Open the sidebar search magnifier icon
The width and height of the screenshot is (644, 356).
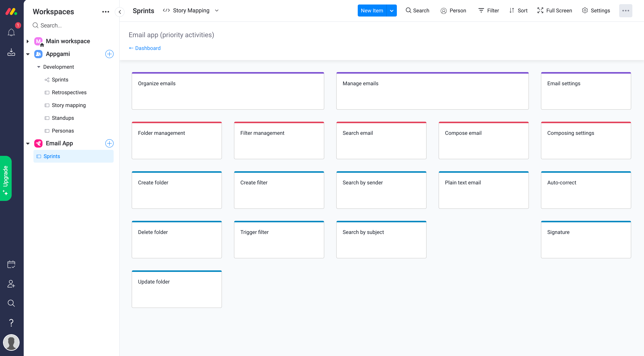(x=11, y=303)
